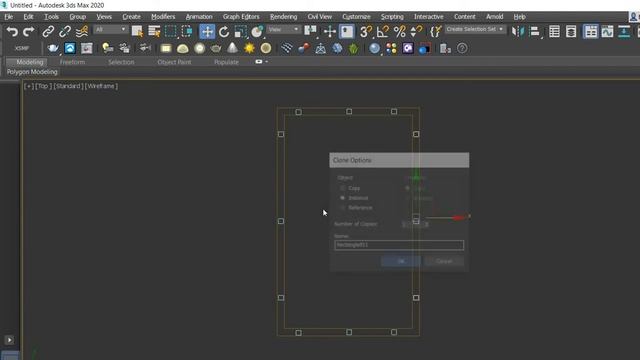Open the Curve Editor
This screenshot has width=640, height=360.
607,31
